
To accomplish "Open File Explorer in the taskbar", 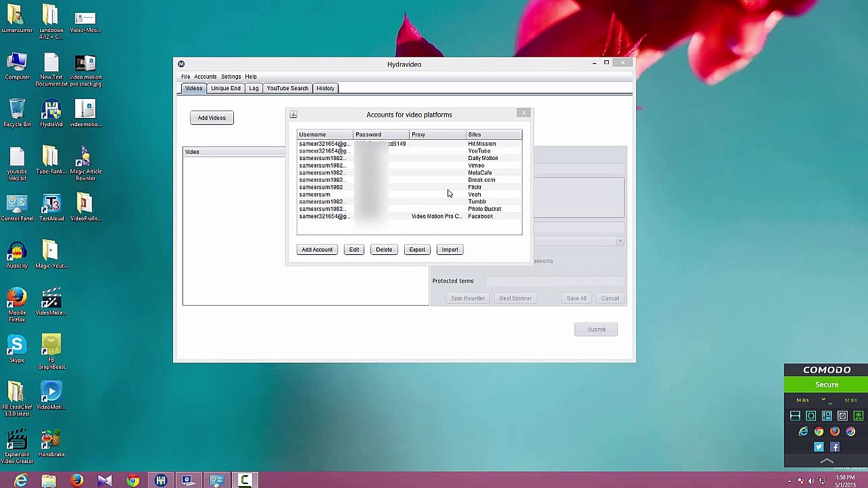I will pyautogui.click(x=49, y=481).
